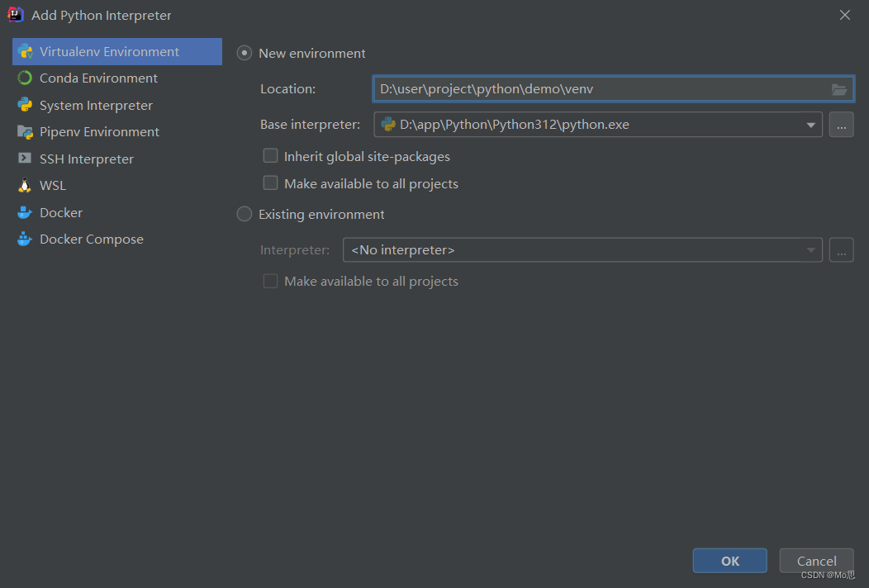Image resolution: width=869 pixels, height=588 pixels.
Task: Select the New environment radio button
Action: coord(245,53)
